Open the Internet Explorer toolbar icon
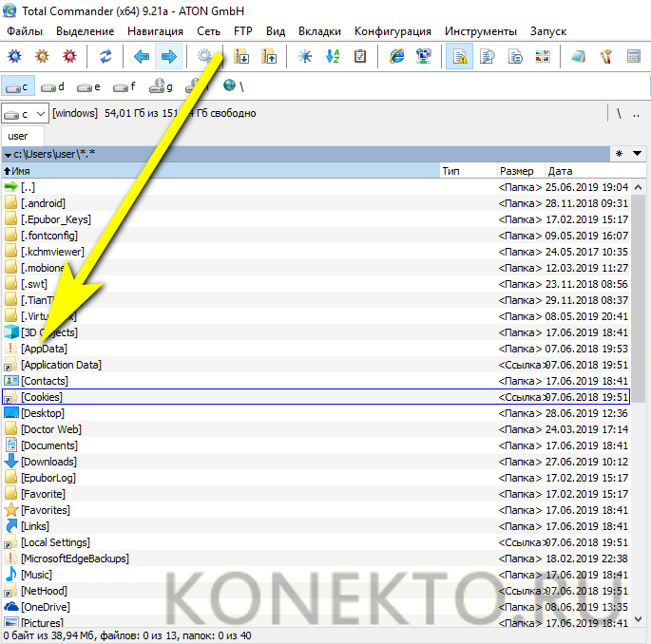This screenshot has height=644, width=651. (396, 57)
